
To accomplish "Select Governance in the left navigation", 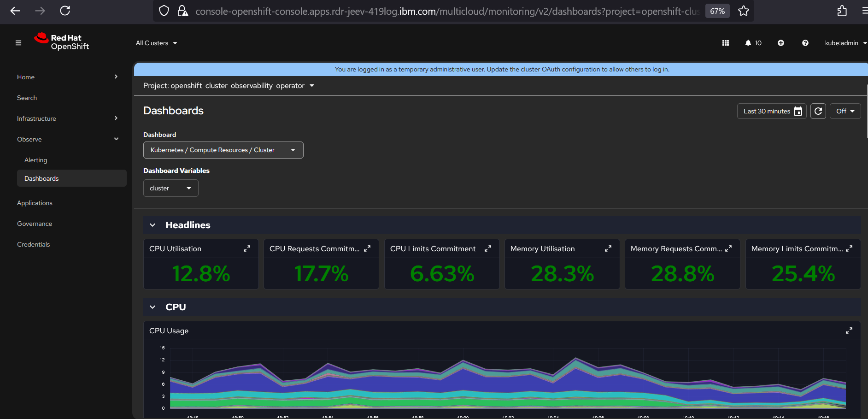I will click(x=35, y=224).
